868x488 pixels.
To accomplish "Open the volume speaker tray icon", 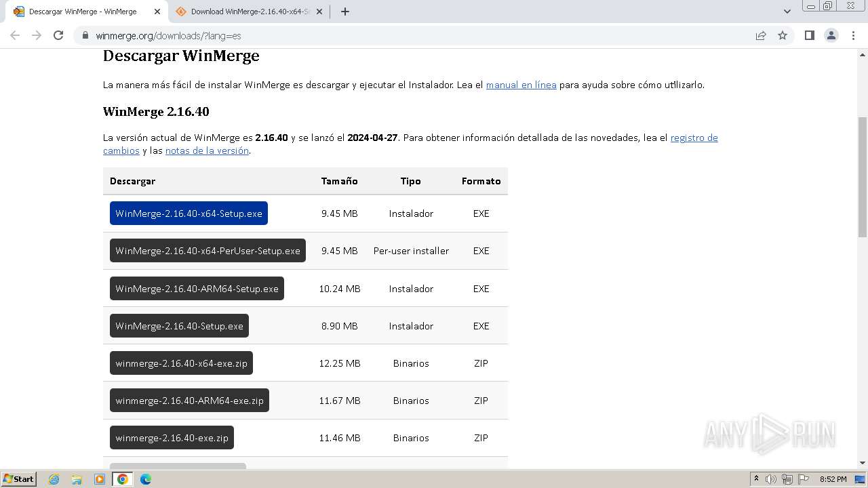I will 771,479.
